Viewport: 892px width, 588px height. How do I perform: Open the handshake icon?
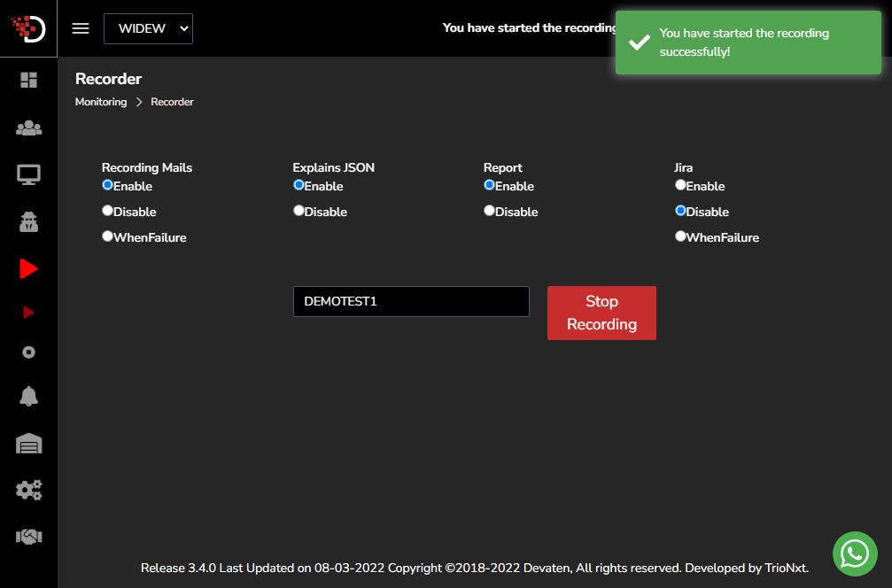tap(28, 537)
